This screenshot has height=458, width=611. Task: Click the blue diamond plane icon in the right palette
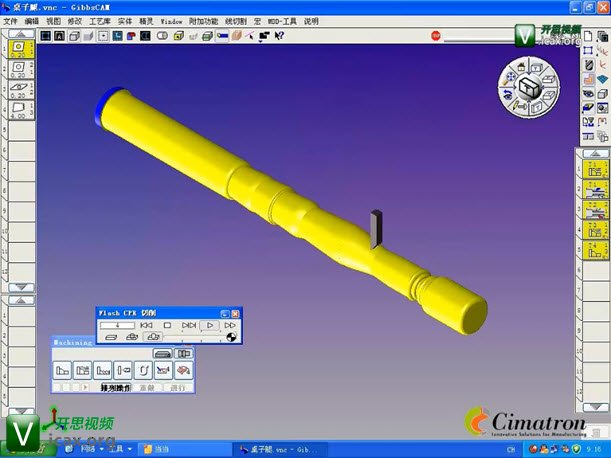point(602,80)
